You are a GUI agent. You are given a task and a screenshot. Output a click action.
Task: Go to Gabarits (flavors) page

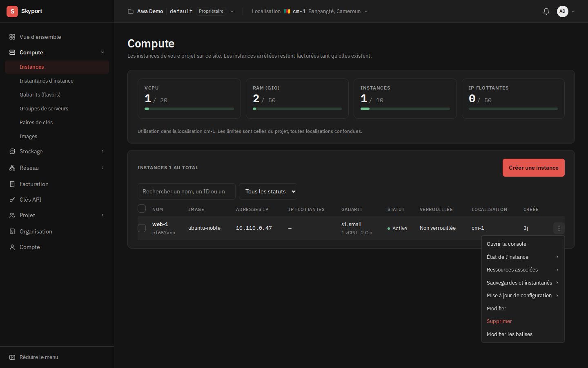[57, 95]
